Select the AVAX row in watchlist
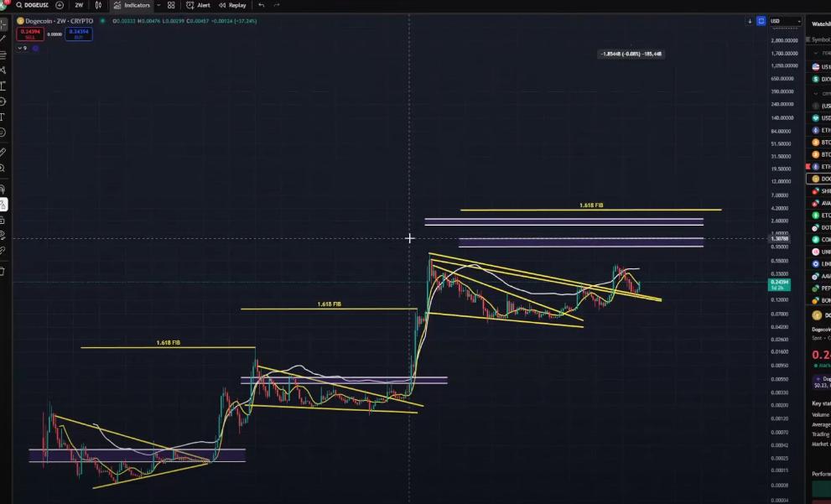Screen dimensions: 831x504 tap(820, 203)
